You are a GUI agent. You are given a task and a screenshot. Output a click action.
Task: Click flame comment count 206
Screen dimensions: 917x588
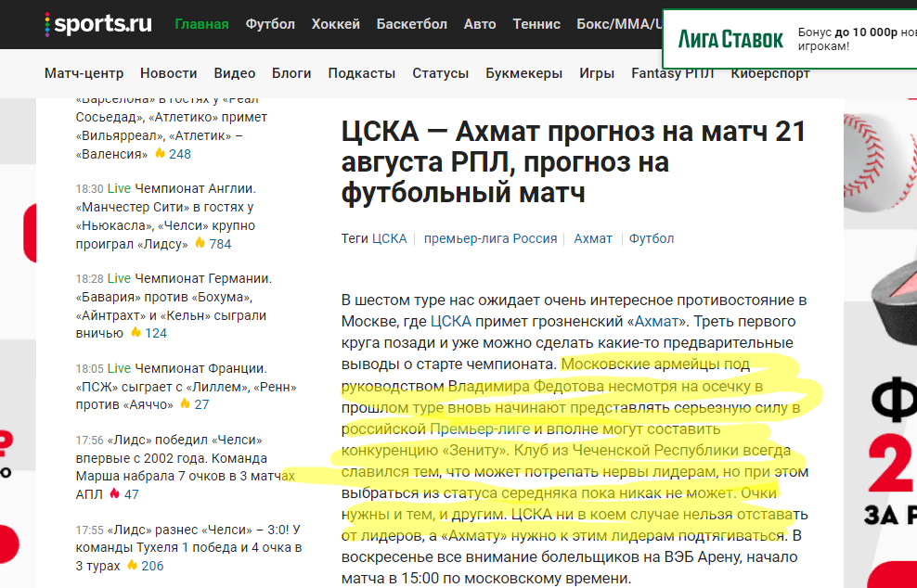point(145,566)
